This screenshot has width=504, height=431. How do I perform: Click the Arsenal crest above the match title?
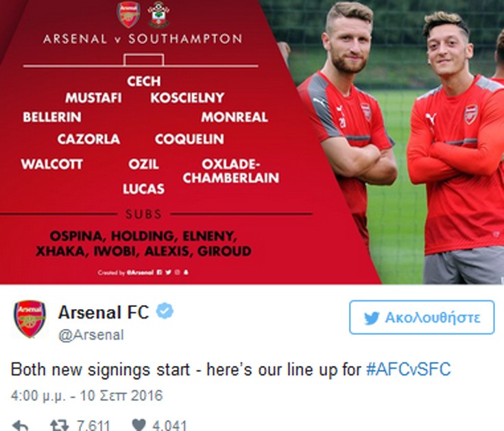[128, 14]
